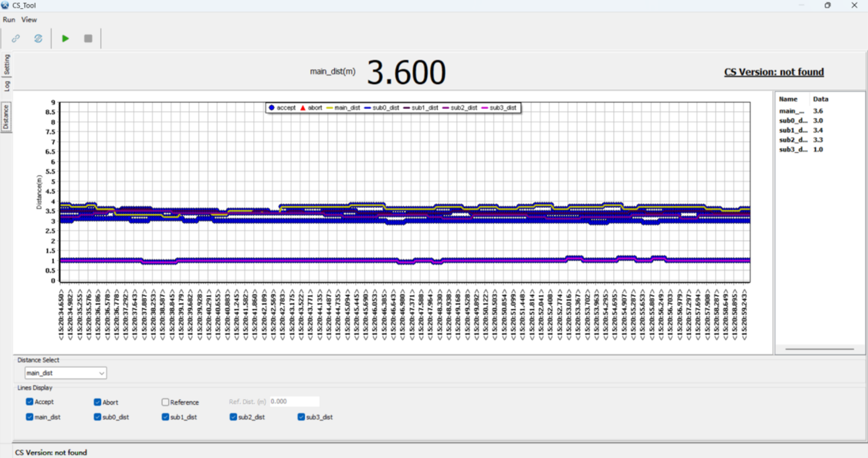868x458 pixels.
Task: Turn off the sub3_dist checkbox
Action: pyautogui.click(x=301, y=417)
